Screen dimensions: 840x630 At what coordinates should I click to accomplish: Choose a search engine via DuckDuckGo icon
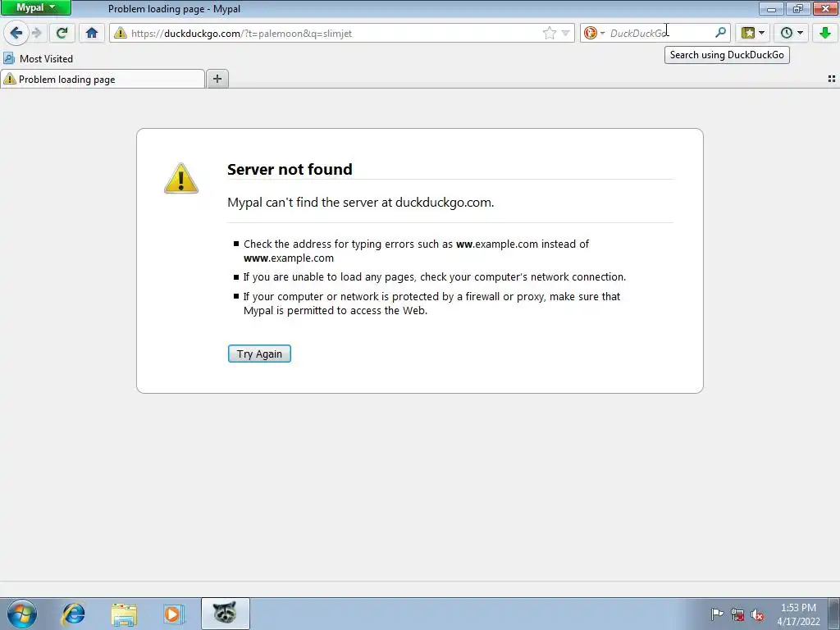tap(594, 33)
